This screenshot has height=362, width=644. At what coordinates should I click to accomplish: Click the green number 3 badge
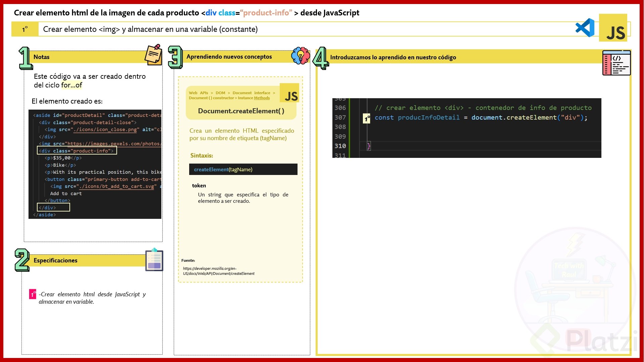click(x=175, y=57)
